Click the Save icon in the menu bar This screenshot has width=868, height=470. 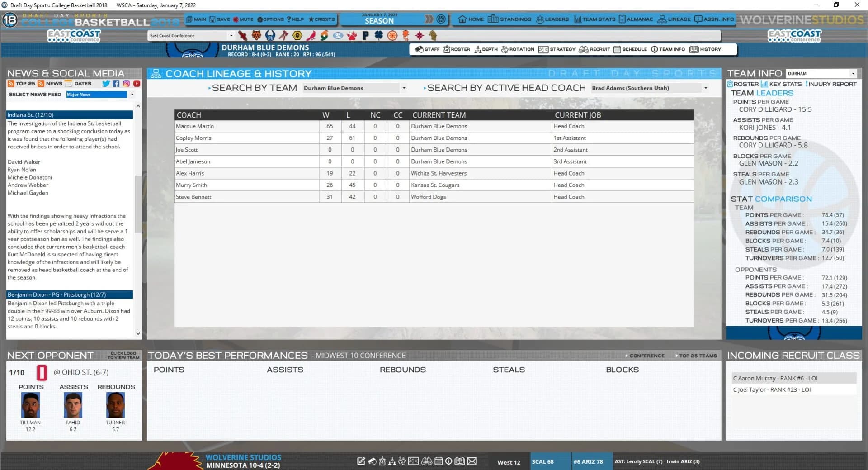[220, 19]
